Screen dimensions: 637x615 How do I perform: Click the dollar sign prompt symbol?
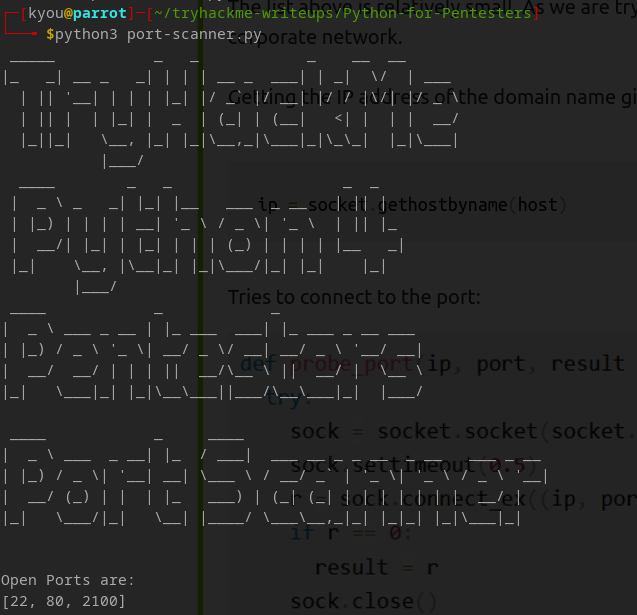50,34
